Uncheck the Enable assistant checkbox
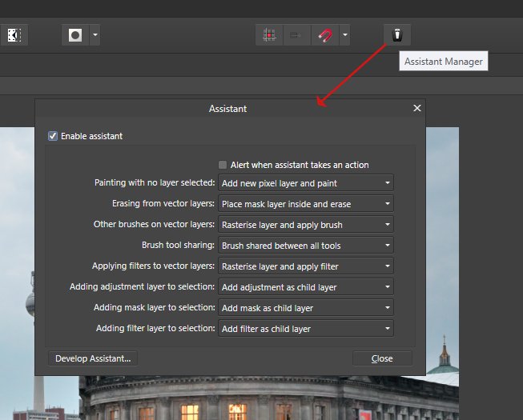Screen dimensions: 523x420 pos(53,136)
